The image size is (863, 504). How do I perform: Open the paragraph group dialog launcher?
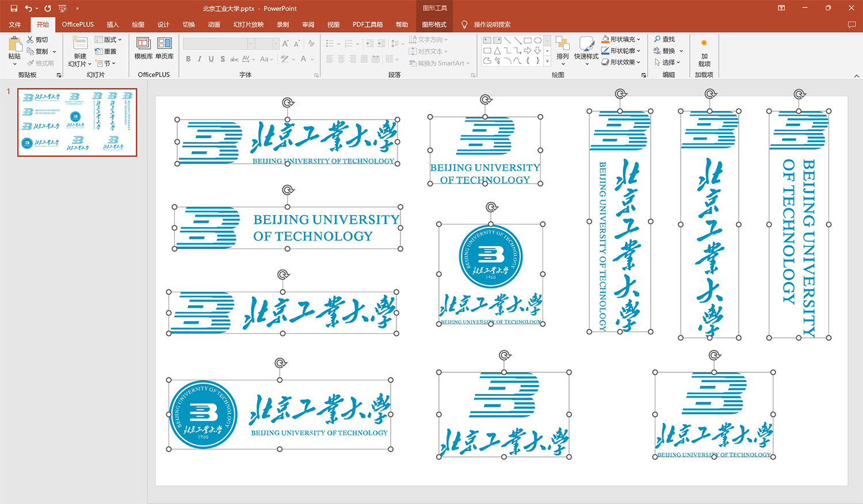pos(473,75)
